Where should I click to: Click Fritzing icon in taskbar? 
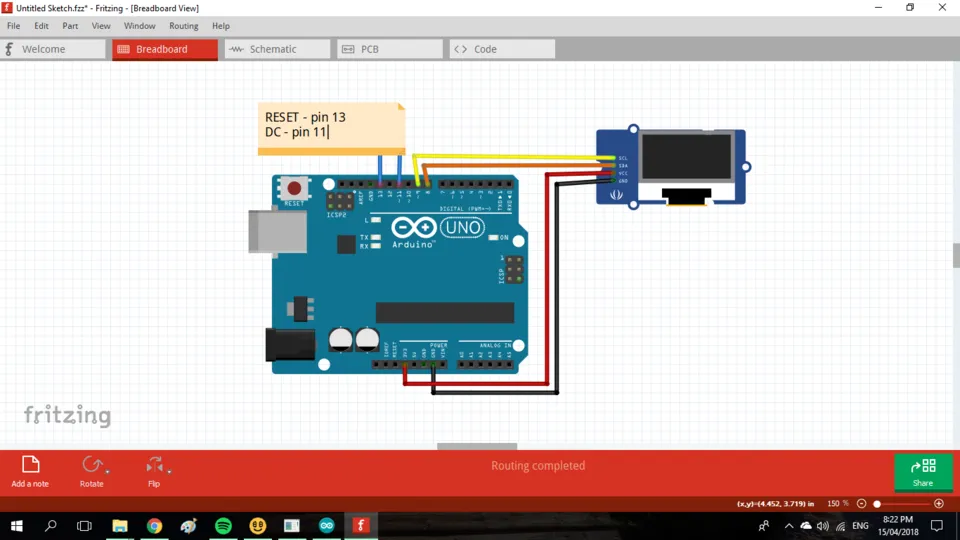point(361,526)
